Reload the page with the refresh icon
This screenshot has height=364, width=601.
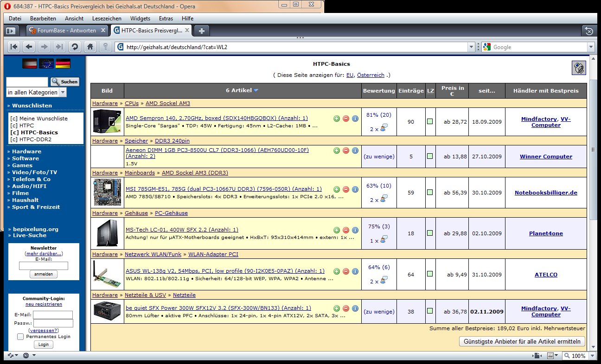74,47
